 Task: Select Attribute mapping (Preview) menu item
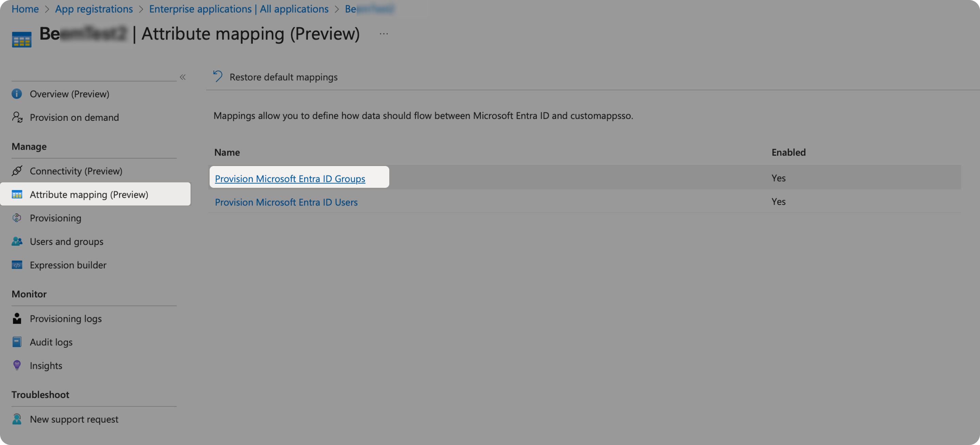pyautogui.click(x=95, y=194)
